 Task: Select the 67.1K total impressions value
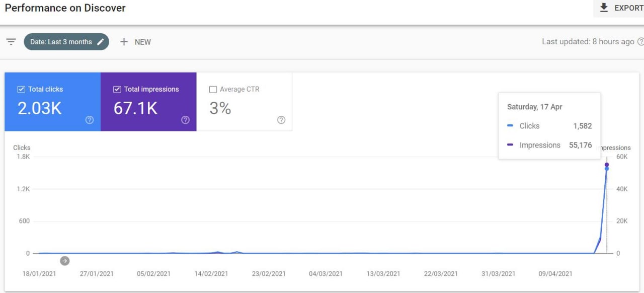pos(136,108)
